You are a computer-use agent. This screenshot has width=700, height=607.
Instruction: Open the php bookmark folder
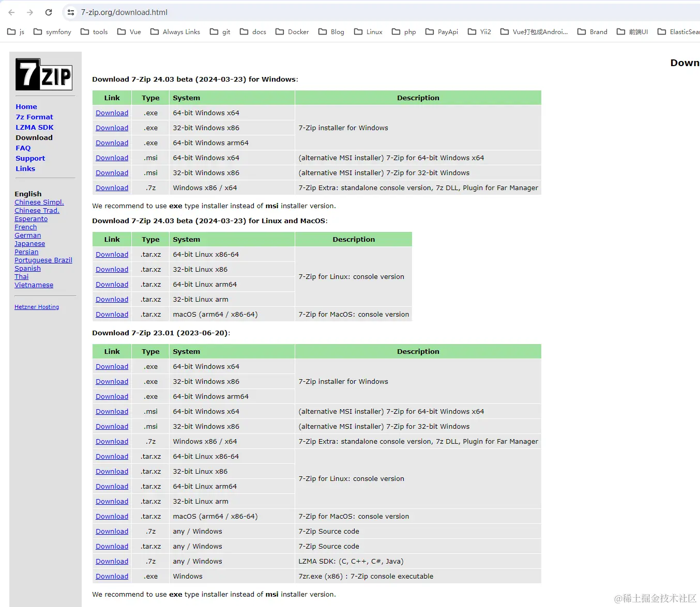404,32
